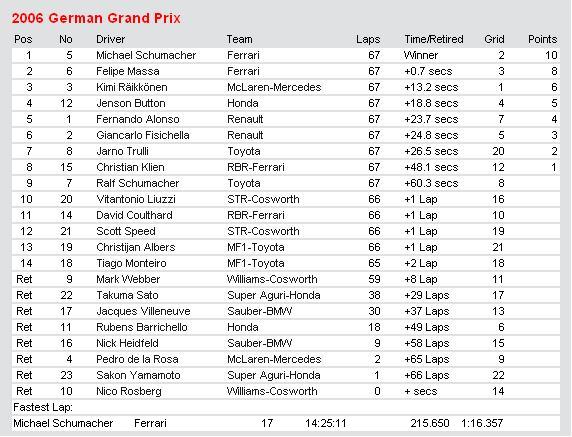
Task: Click Fernando Alonso driver name
Action: click(x=138, y=119)
